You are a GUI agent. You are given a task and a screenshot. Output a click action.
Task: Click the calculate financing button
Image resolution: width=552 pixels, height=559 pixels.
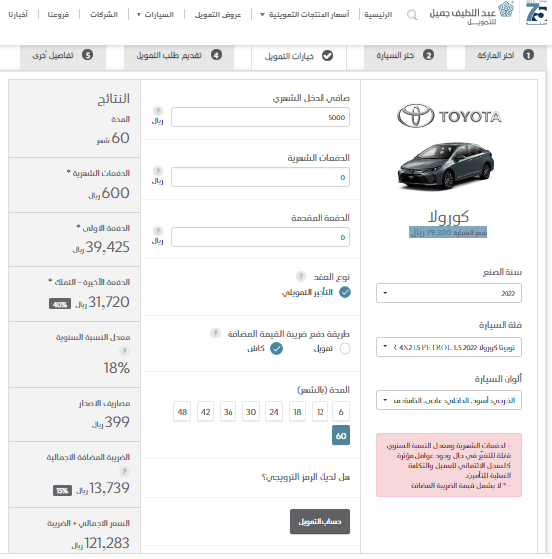click(x=320, y=522)
